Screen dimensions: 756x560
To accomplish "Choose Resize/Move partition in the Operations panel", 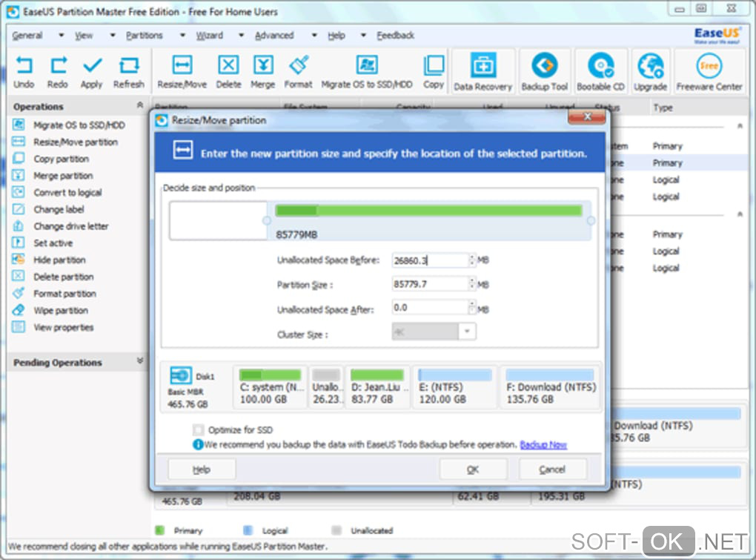I will [65, 142].
